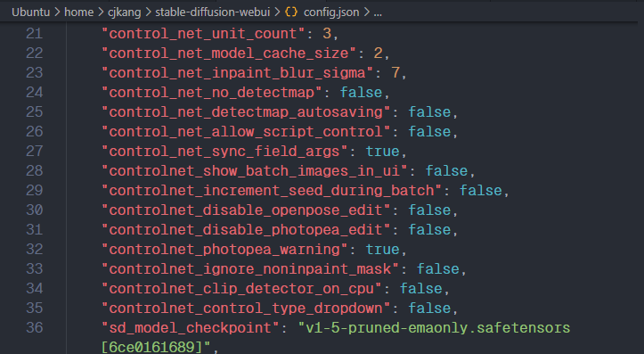Screen dimensions: 644x354
Task: Click the "controlnet_ignore_noninpaint_mask" key
Action: click(250, 269)
